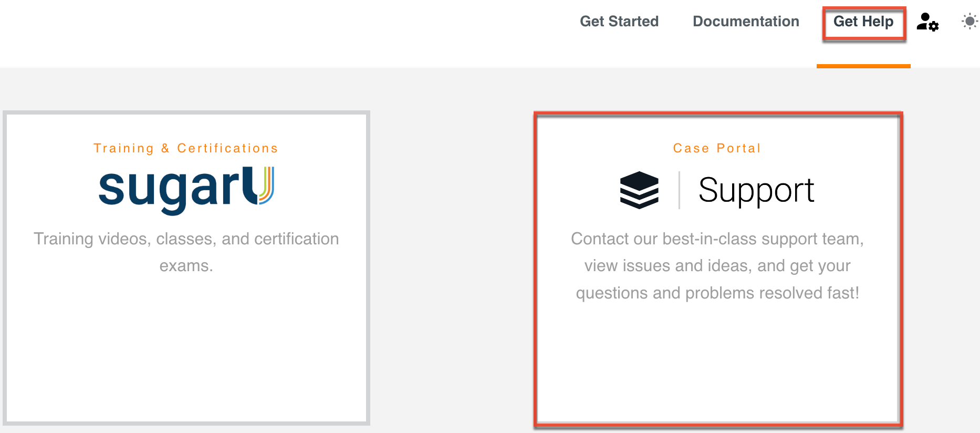
Task: Open the Get Started menu item
Action: [619, 22]
